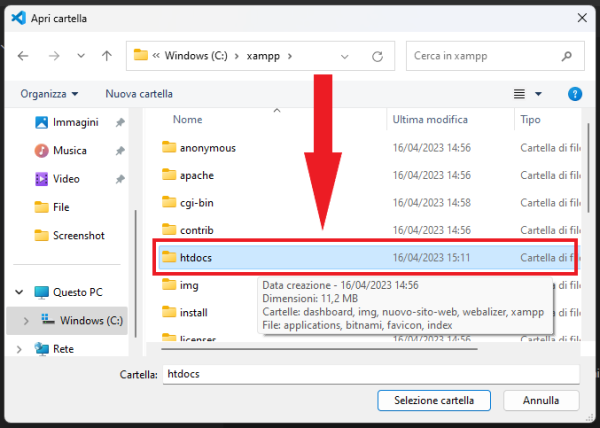Click the 16/04/2023 14:58 date of cgi-bin
Image resolution: width=600 pixels, height=428 pixels.
pos(432,203)
